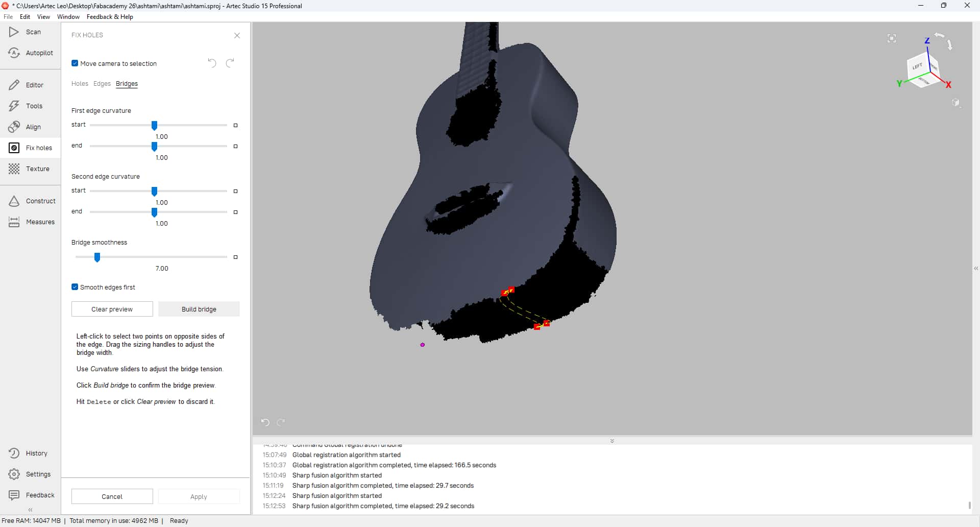
Task: Open the Feedback & Help menu
Action: coord(110,17)
